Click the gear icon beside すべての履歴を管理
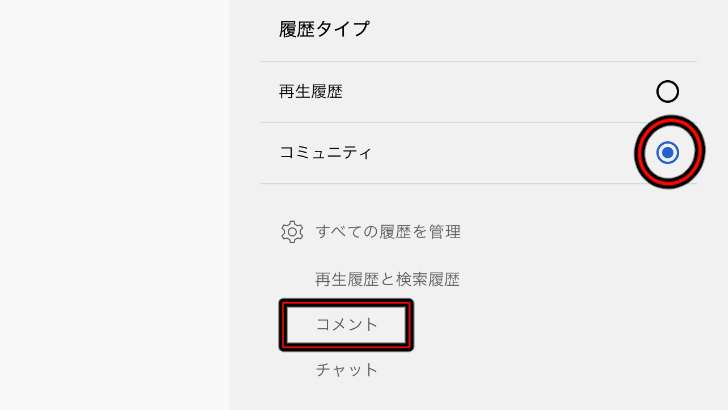Viewport: 728px width, 410px height. [292, 232]
